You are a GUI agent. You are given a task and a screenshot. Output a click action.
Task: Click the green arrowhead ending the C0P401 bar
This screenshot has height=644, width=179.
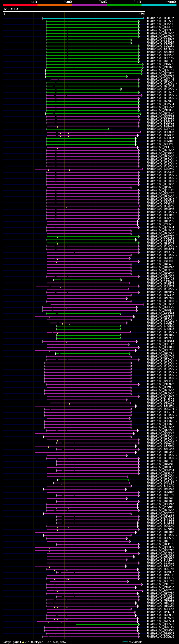tap(108, 129)
